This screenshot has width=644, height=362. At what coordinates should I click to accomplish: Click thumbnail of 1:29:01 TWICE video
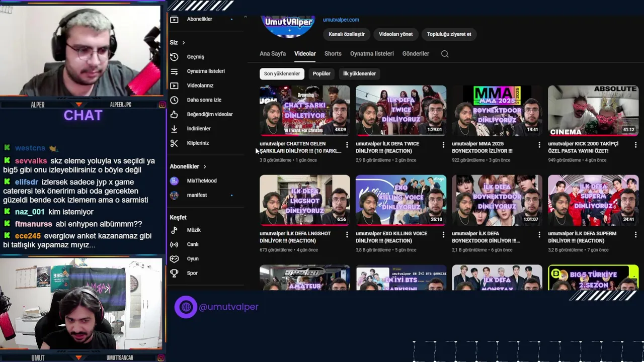(400, 111)
